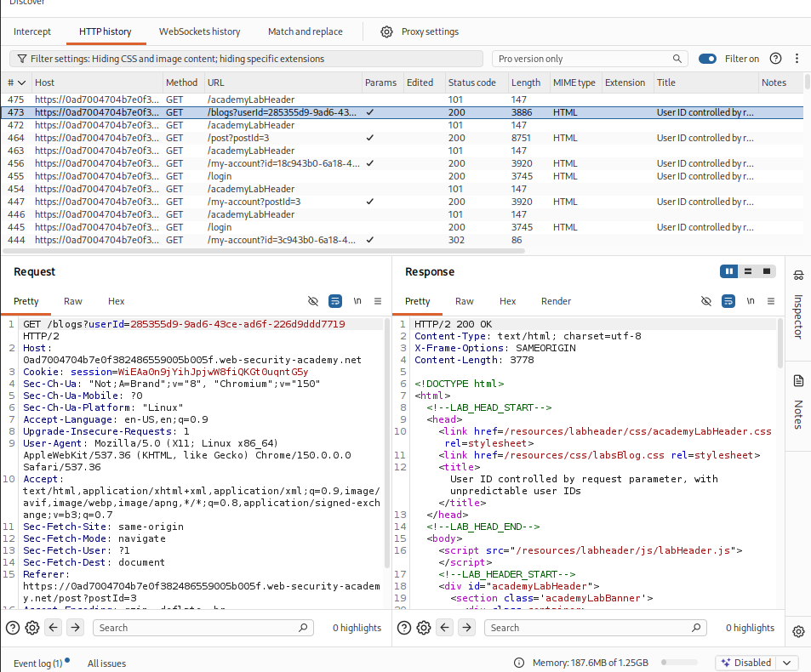Click the Disabled AI sparkle button
The width and height of the screenshot is (811, 672).
[x=745, y=663]
